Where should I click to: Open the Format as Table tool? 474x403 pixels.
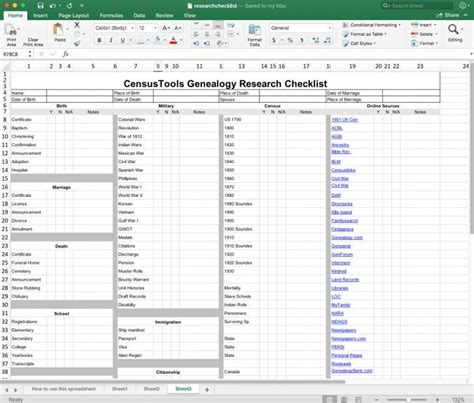pyautogui.click(x=365, y=34)
